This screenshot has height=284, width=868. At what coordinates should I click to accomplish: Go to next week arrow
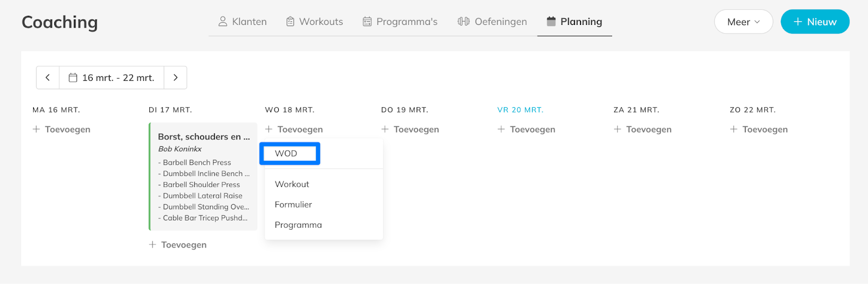tap(175, 78)
